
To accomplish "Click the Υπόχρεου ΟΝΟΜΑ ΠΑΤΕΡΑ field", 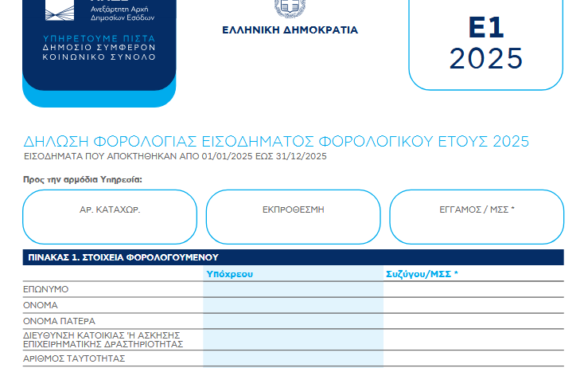I will (294, 321).
